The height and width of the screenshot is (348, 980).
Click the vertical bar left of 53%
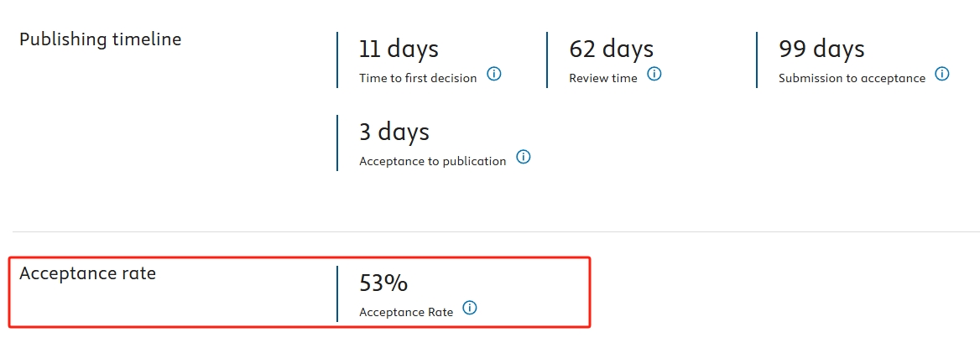[337, 293]
